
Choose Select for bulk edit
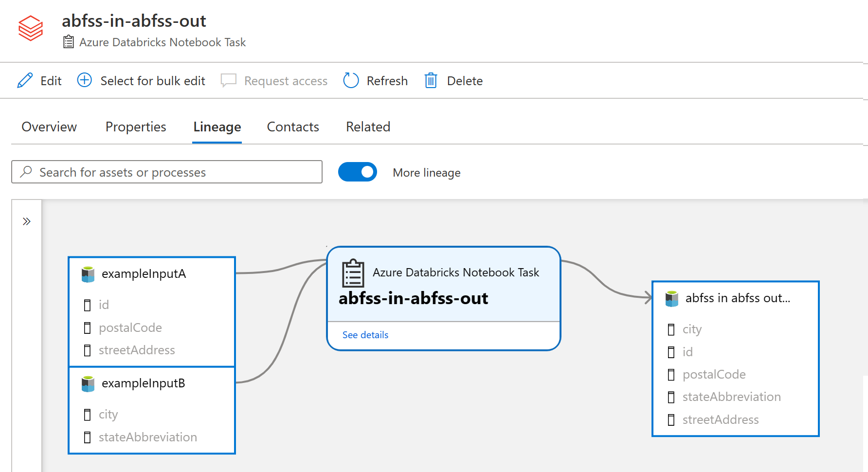pyautogui.click(x=153, y=81)
